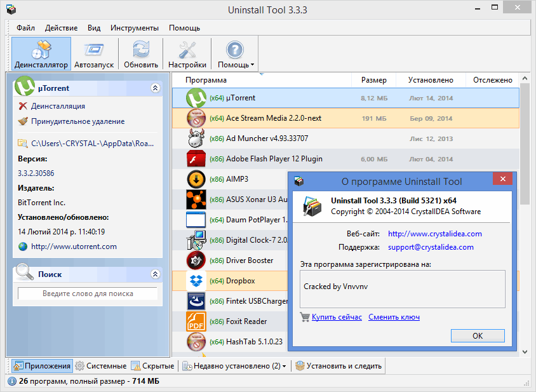This screenshot has width=536, height=392.
Task: Open the Инструменты menu
Action: click(x=135, y=28)
